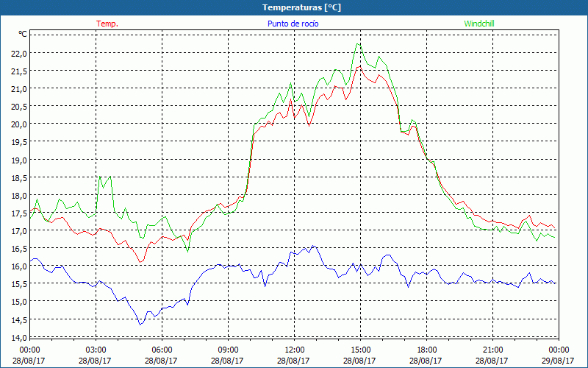Select the green "Windchill" legend label
Screen dimensions: 588x368
[479, 24]
